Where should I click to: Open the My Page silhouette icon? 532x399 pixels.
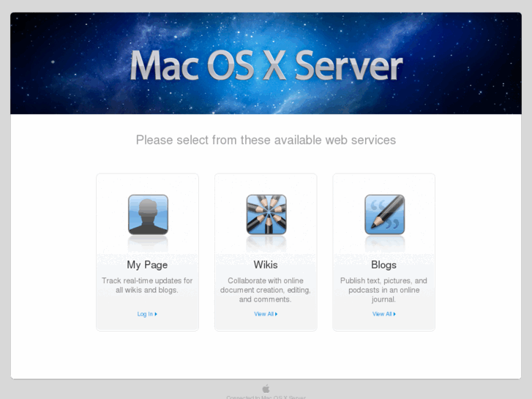[x=148, y=215]
